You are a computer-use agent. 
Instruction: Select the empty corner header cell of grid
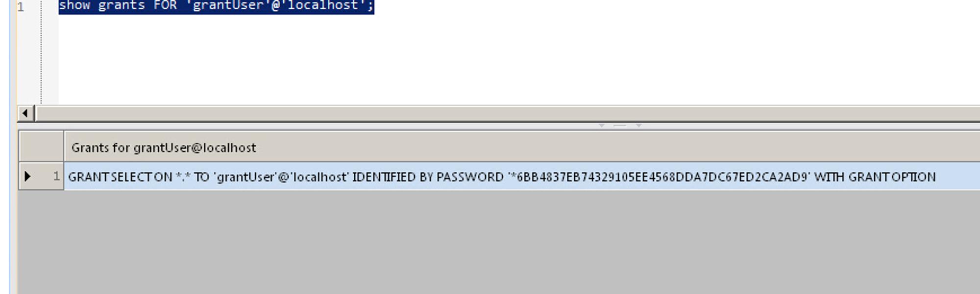click(41, 147)
